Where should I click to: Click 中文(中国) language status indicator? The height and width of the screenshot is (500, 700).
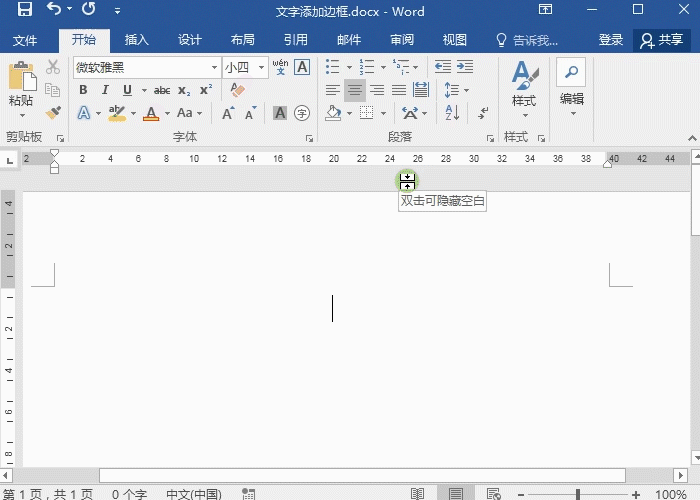tap(194, 494)
